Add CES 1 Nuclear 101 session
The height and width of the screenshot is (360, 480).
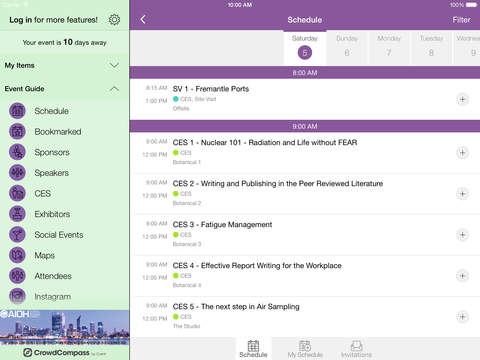click(462, 153)
